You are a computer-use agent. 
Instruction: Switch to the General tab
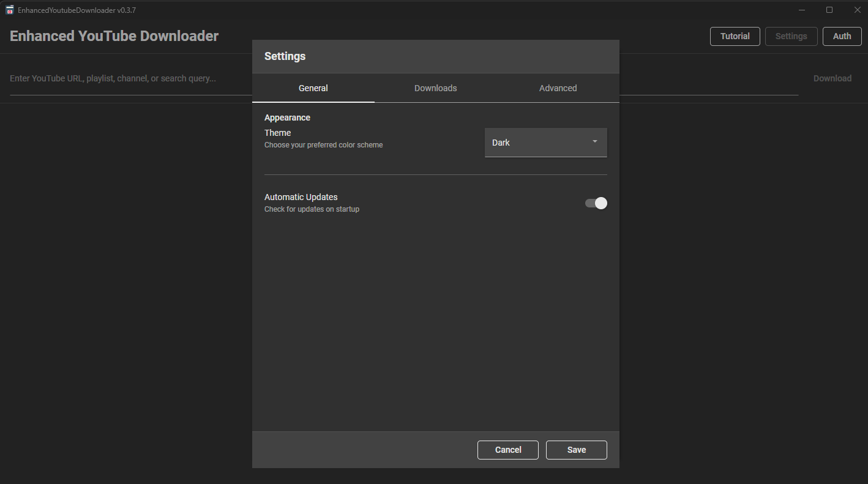(x=313, y=88)
